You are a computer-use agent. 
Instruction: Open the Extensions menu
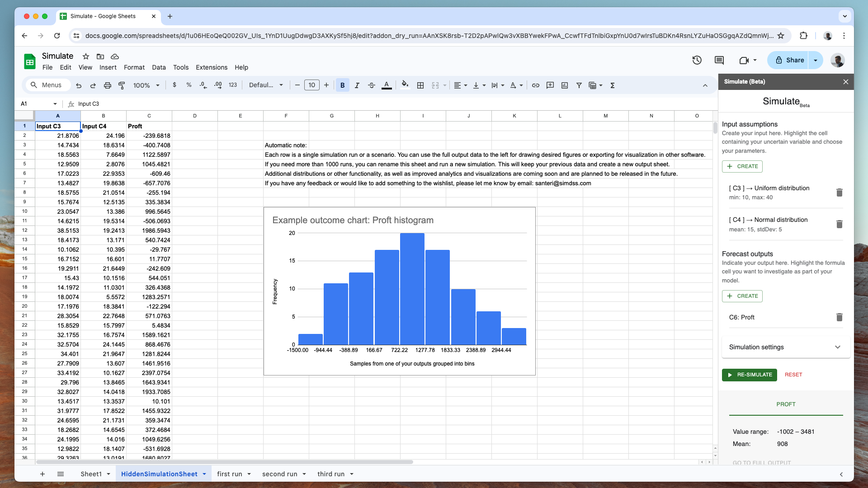(x=211, y=67)
